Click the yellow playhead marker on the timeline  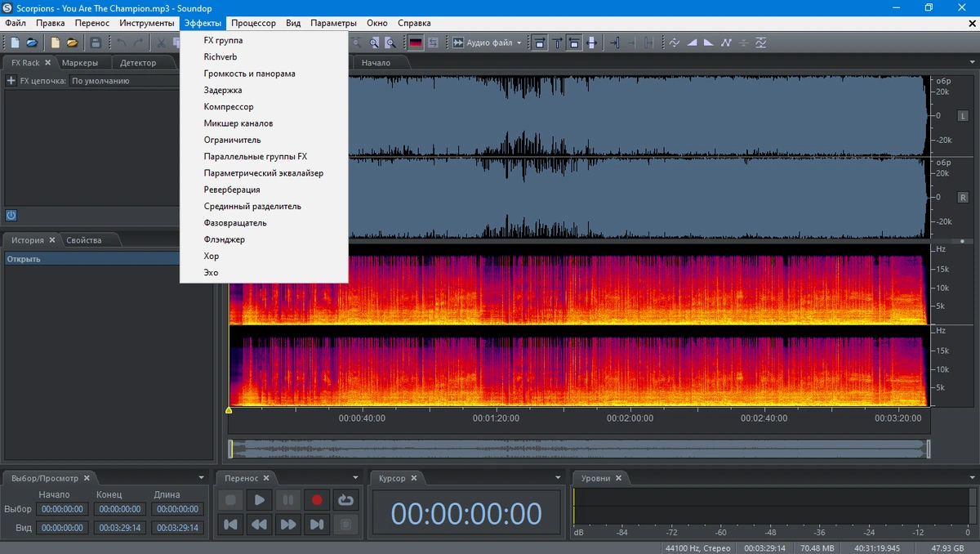[229, 409]
